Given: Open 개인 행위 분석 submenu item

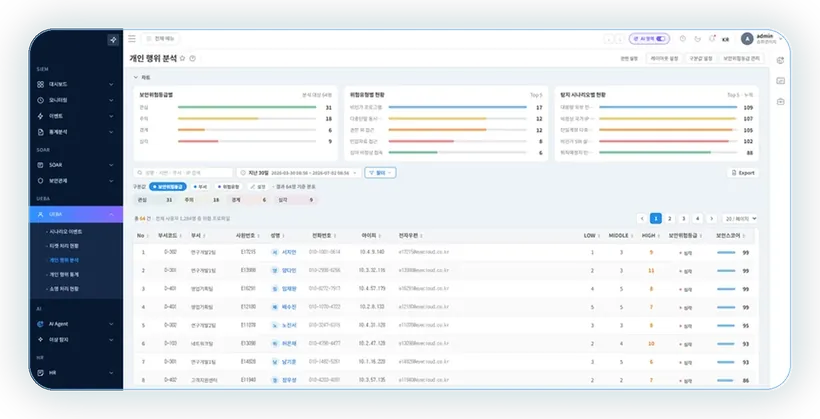Looking at the screenshot, I should click(x=64, y=260).
